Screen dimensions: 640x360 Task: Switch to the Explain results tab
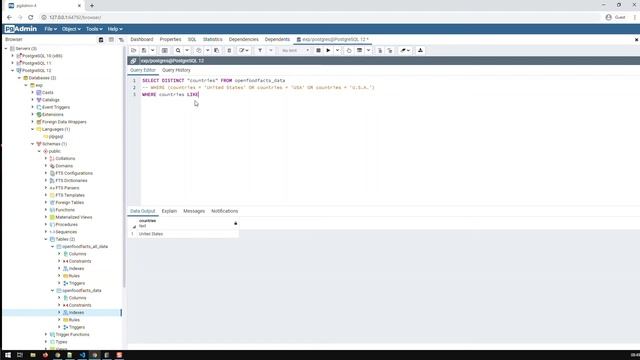point(169,211)
